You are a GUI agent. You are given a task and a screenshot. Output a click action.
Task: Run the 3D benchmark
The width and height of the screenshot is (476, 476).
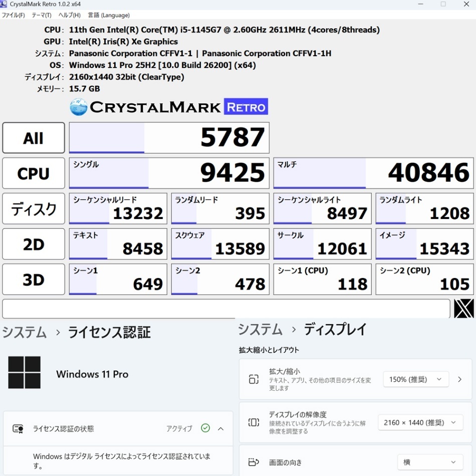pyautogui.click(x=34, y=279)
